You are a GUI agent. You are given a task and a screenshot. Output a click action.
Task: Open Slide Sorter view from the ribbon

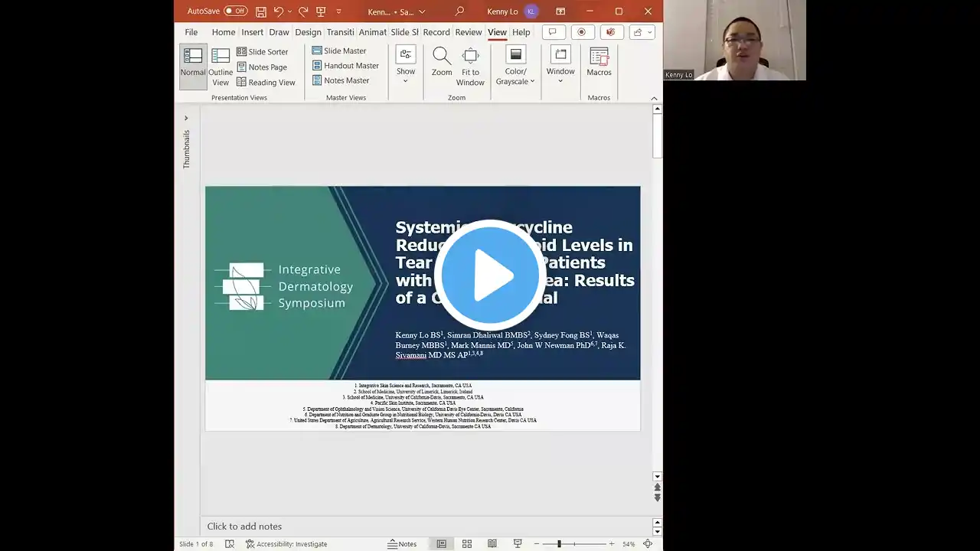point(262,52)
